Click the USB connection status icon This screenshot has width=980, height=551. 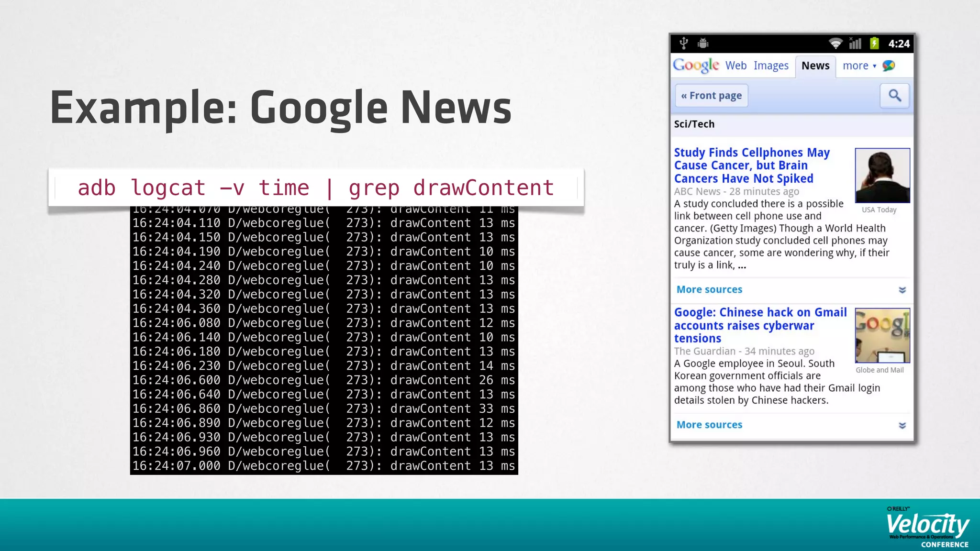tap(684, 44)
